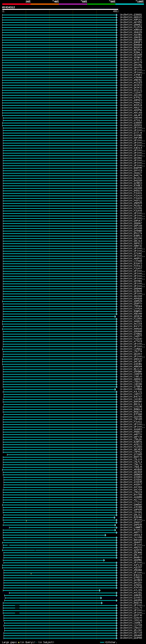Click the white query length bar
This screenshot has width=146, height=644.
60,9
